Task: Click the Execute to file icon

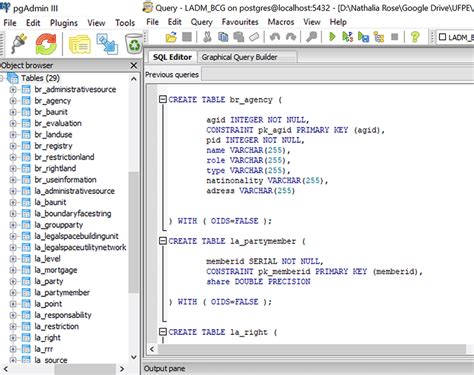Action: click(363, 37)
